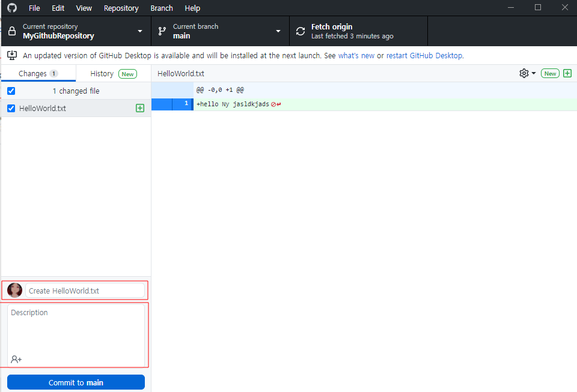Click the user avatar image
The image size is (577, 392).
(14, 290)
